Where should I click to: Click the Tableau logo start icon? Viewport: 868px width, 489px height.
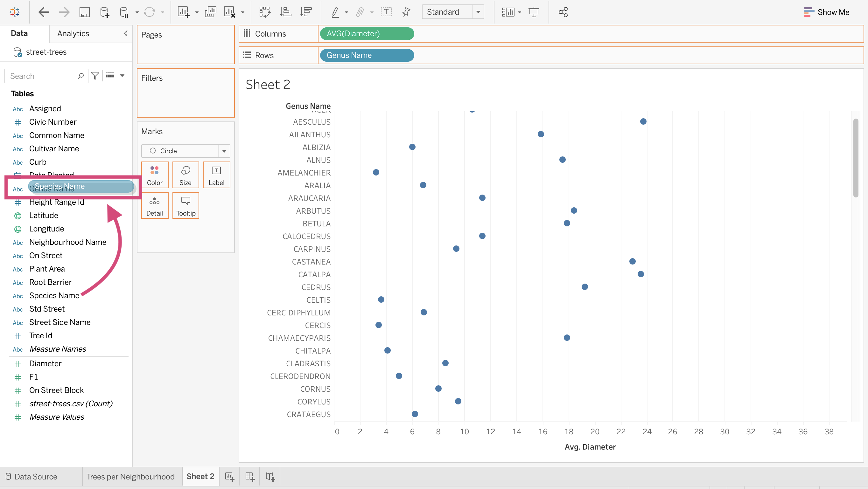tap(15, 12)
